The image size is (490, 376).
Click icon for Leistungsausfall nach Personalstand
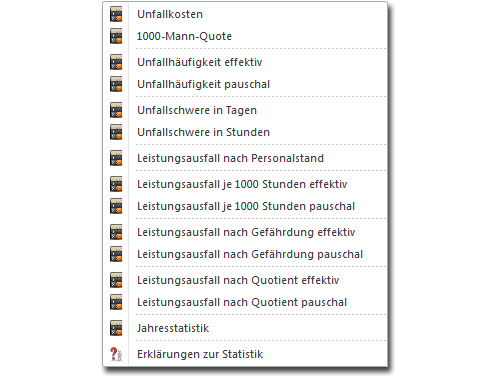click(x=116, y=158)
